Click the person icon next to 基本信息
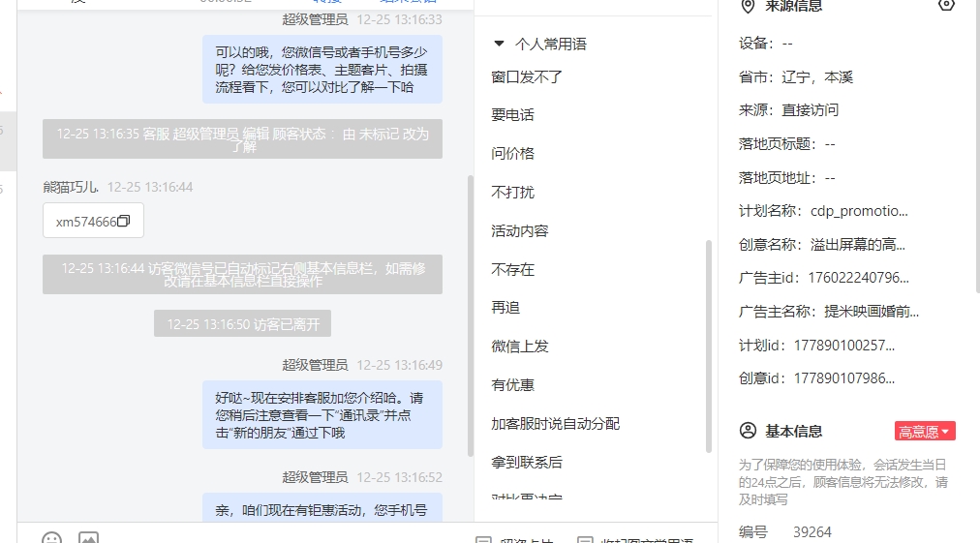 coord(748,431)
